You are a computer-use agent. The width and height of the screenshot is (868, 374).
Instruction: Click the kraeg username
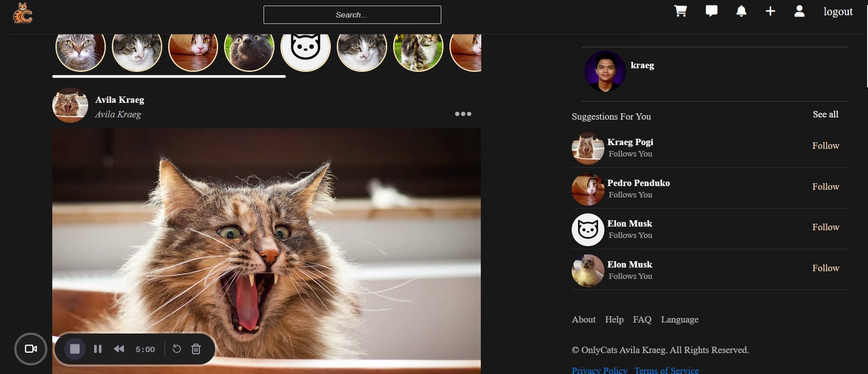pos(642,65)
